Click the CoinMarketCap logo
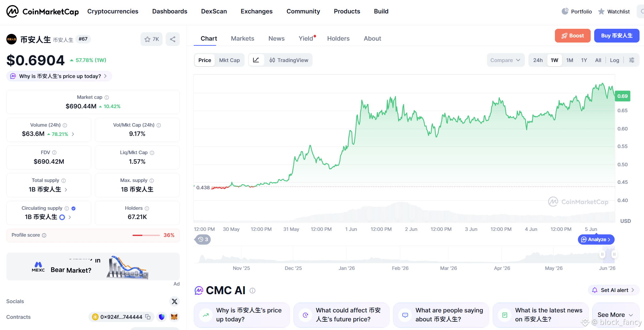Screen dimensions: 644x330 pyautogui.click(x=42, y=12)
